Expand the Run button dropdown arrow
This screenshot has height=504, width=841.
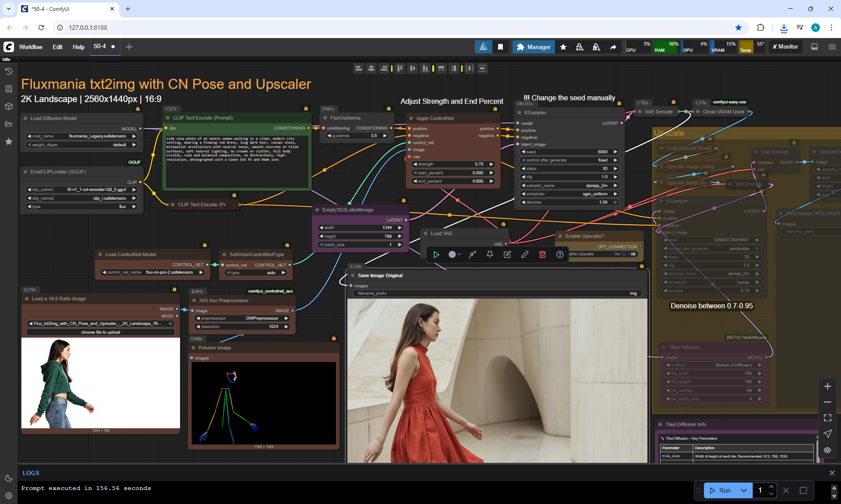tap(744, 490)
